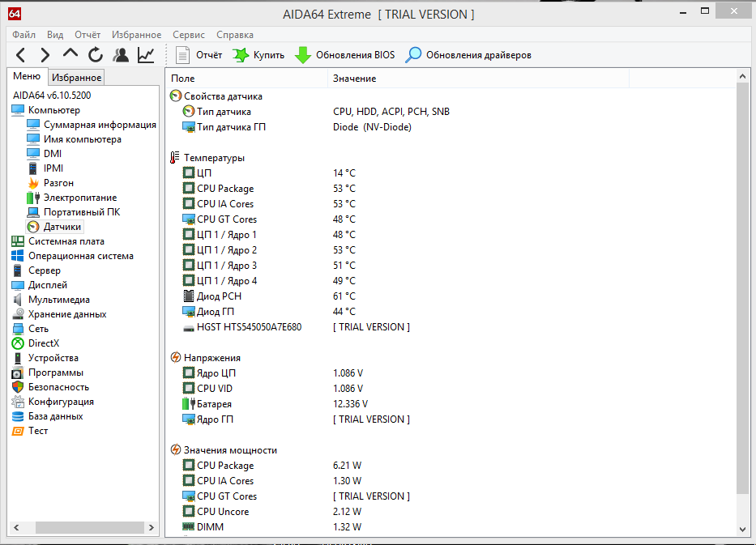Open the graph chart toolbar icon
This screenshot has width=756, height=545.
pyautogui.click(x=146, y=55)
